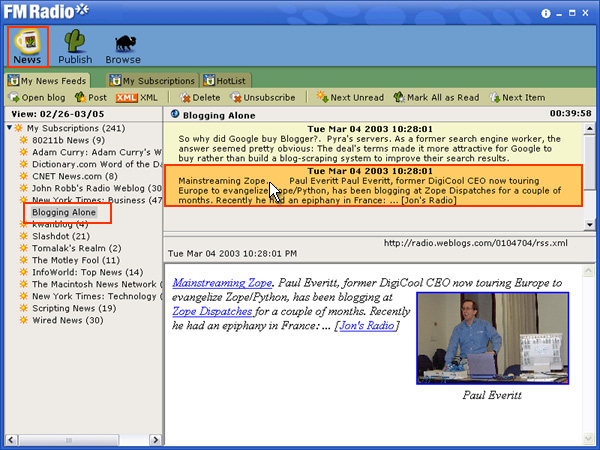600x450 pixels.
Task: Collapse My Subscriptions tree node
Action: tap(9, 128)
